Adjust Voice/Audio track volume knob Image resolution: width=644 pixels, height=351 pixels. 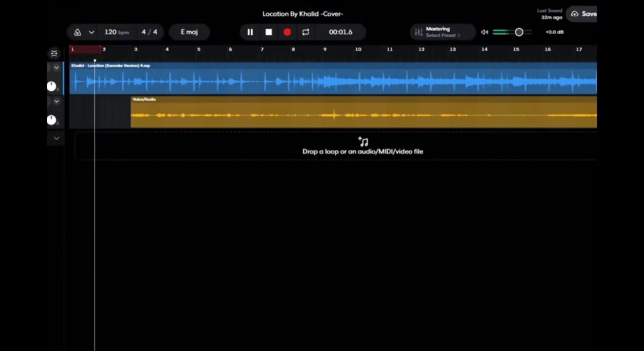pyautogui.click(x=51, y=120)
